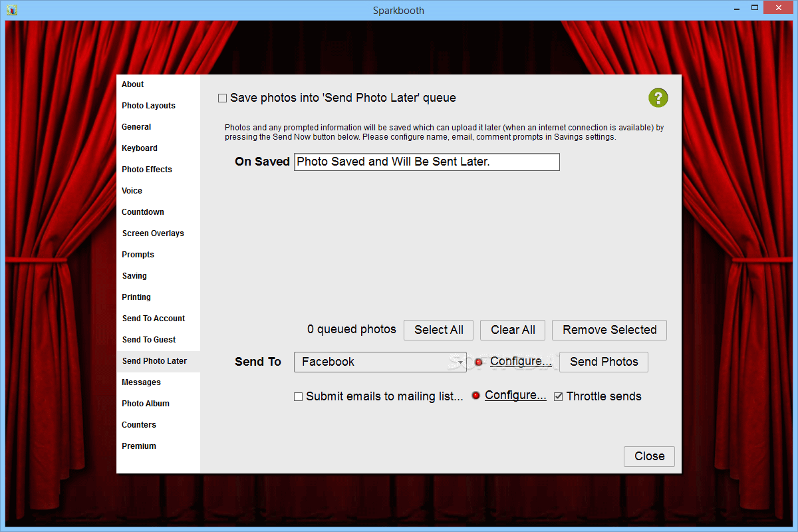Screen dimensions: 798x532
Task: Go to Photo Album settings
Action: [158, 404]
